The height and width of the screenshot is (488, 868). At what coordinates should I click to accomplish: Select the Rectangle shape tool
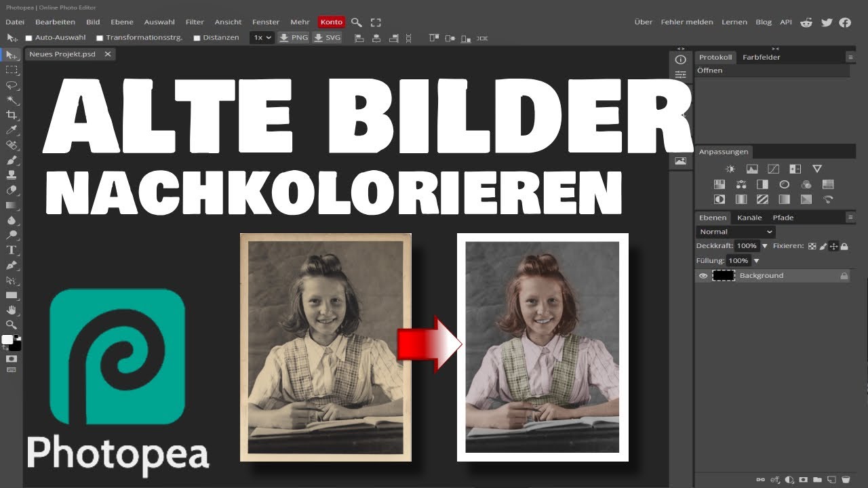point(12,295)
